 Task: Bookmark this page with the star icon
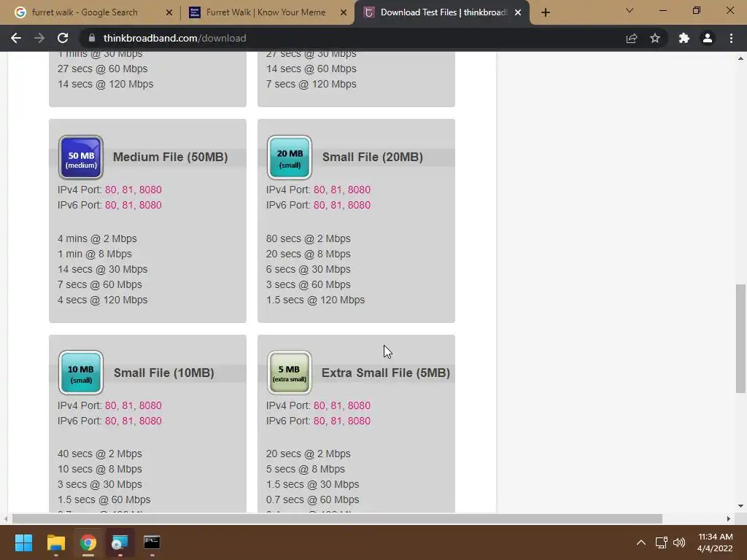655,38
